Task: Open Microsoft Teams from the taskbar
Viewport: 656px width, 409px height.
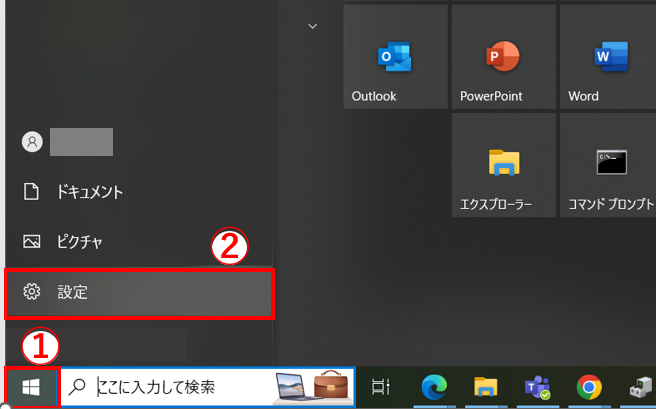Action: 537,387
